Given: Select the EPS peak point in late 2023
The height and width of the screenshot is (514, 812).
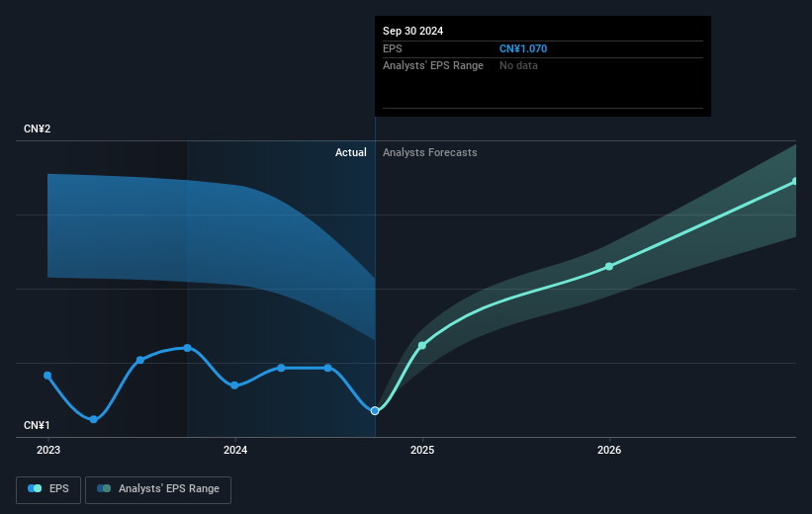Looking at the screenshot, I should [x=188, y=348].
